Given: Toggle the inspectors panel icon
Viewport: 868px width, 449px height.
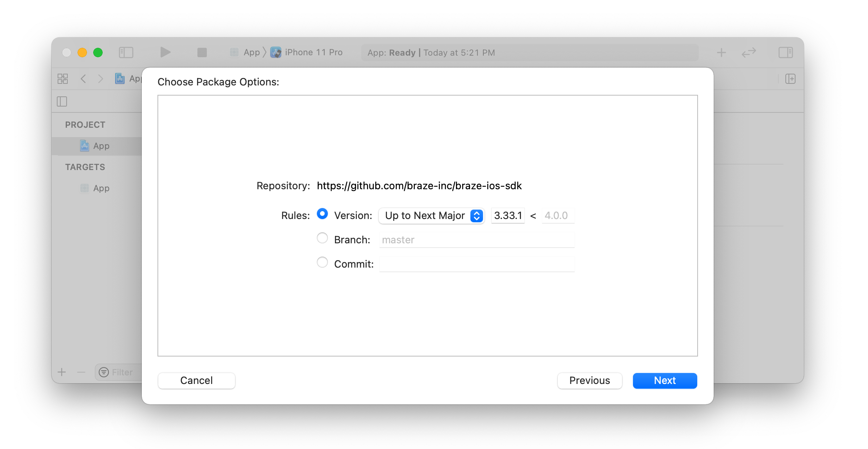Looking at the screenshot, I should click(785, 53).
